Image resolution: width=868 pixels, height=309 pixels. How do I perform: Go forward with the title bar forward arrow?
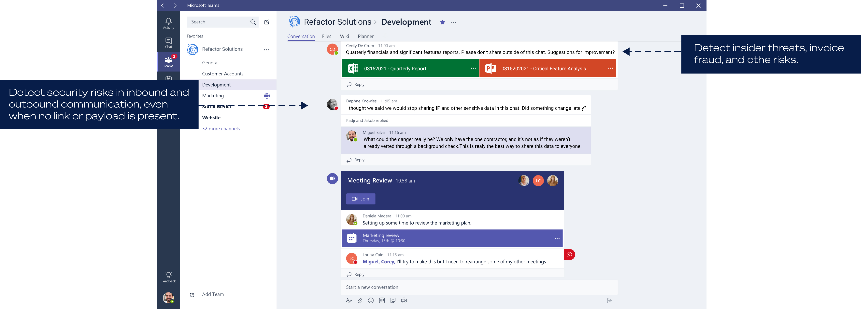[175, 5]
